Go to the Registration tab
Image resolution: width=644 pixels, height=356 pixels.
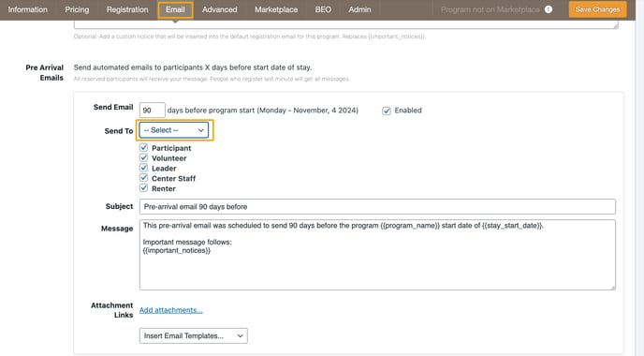(x=127, y=9)
